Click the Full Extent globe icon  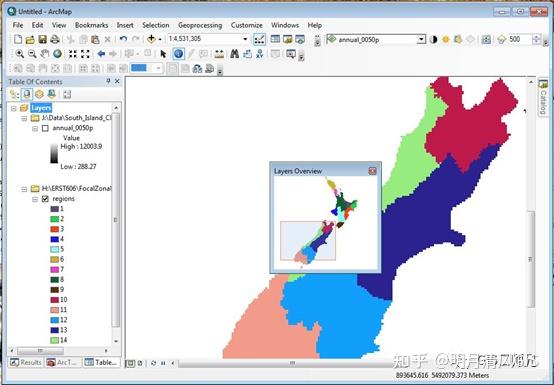tap(57, 54)
